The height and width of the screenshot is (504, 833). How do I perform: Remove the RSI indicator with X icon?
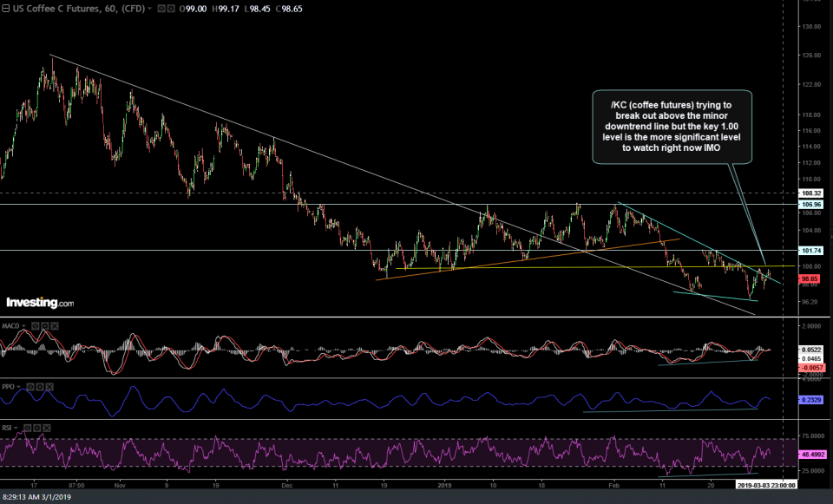coord(45,428)
